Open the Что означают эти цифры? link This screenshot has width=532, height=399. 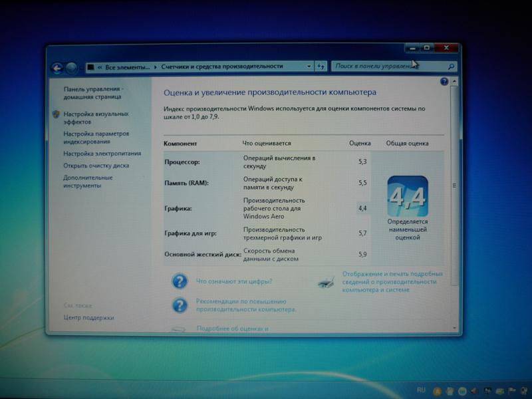coord(234,281)
